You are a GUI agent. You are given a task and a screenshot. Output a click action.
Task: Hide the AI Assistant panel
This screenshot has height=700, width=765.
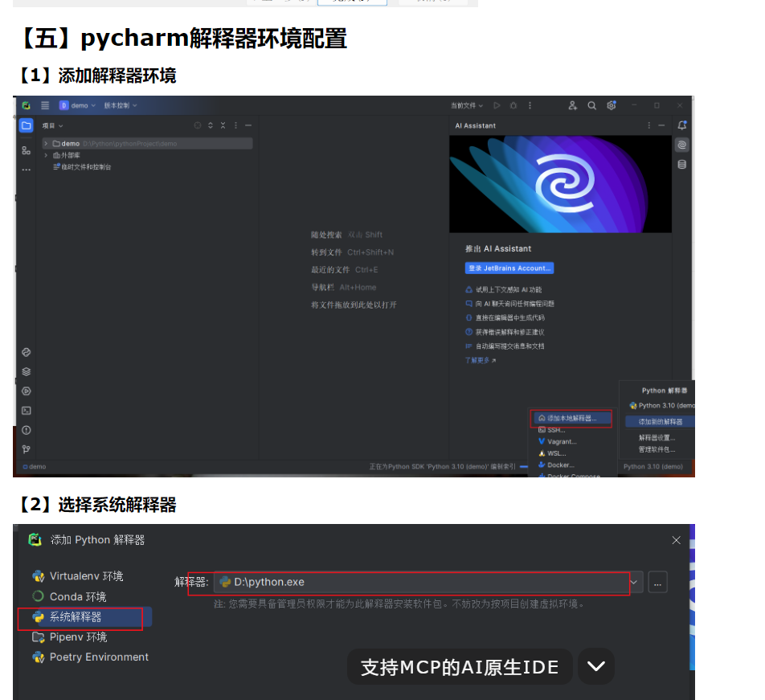click(x=661, y=125)
